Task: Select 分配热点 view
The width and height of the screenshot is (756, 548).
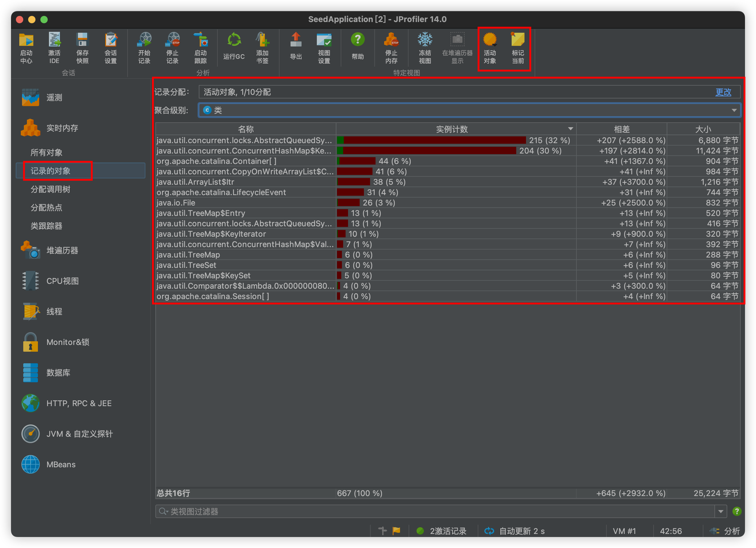Action: click(x=46, y=207)
